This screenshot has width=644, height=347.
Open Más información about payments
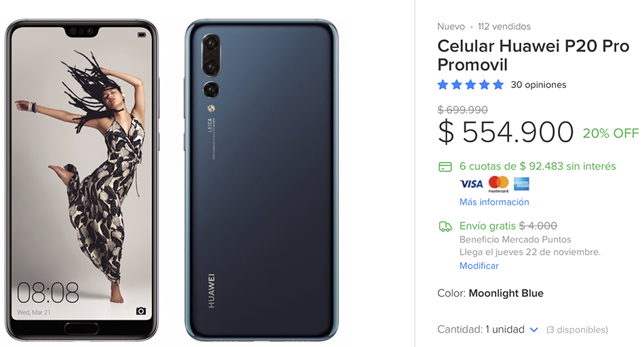[494, 202]
